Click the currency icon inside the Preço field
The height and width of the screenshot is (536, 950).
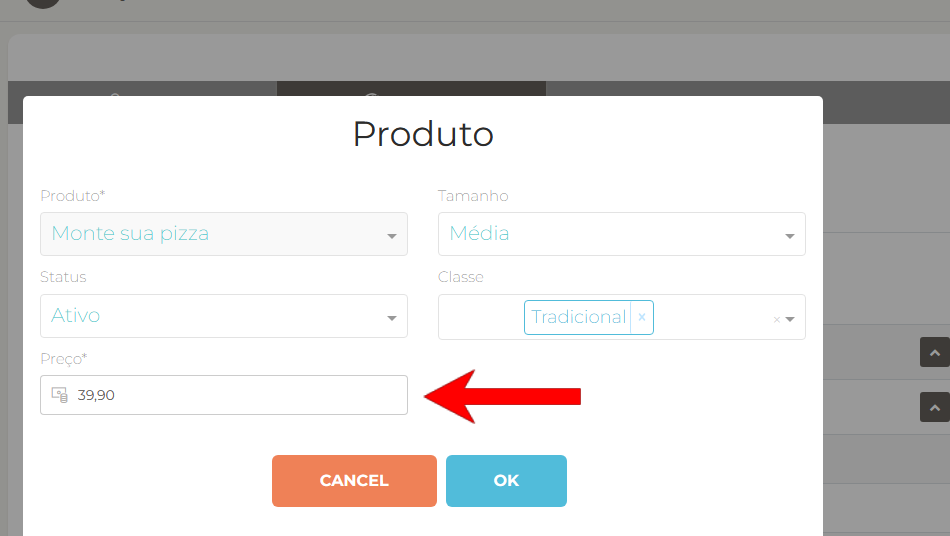(59, 395)
